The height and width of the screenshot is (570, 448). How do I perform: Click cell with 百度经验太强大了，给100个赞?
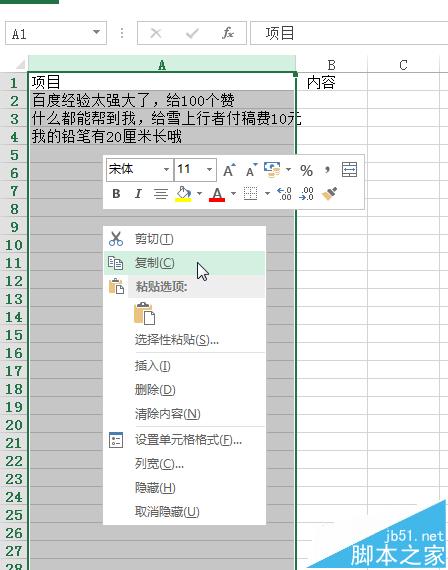pyautogui.click(x=162, y=100)
